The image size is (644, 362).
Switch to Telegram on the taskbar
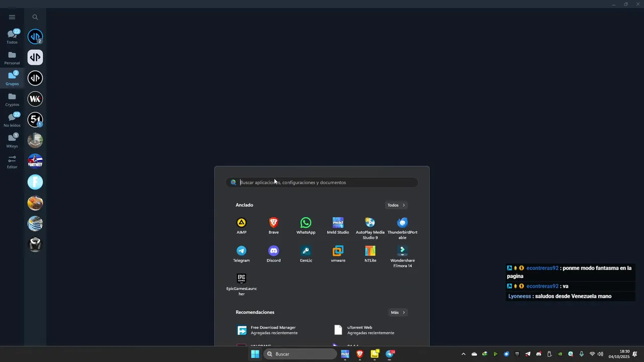click(390, 354)
